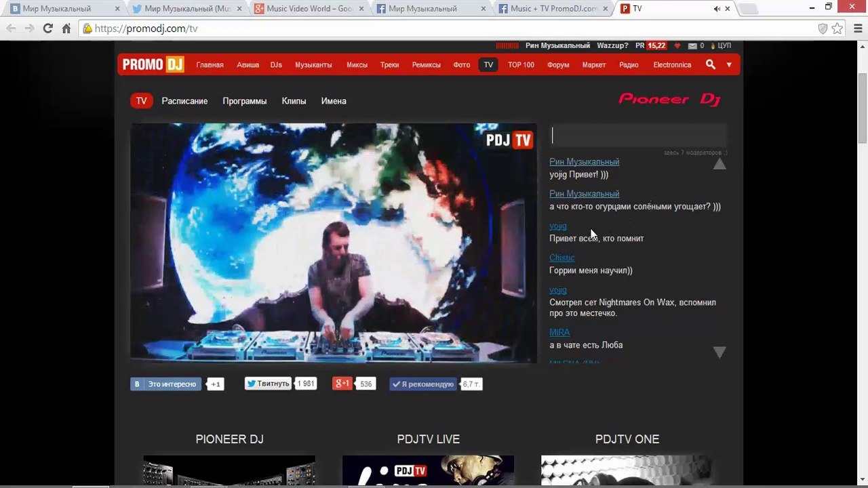Click the 'Твитнуть' tweet button
868x488 pixels.
[268, 384]
